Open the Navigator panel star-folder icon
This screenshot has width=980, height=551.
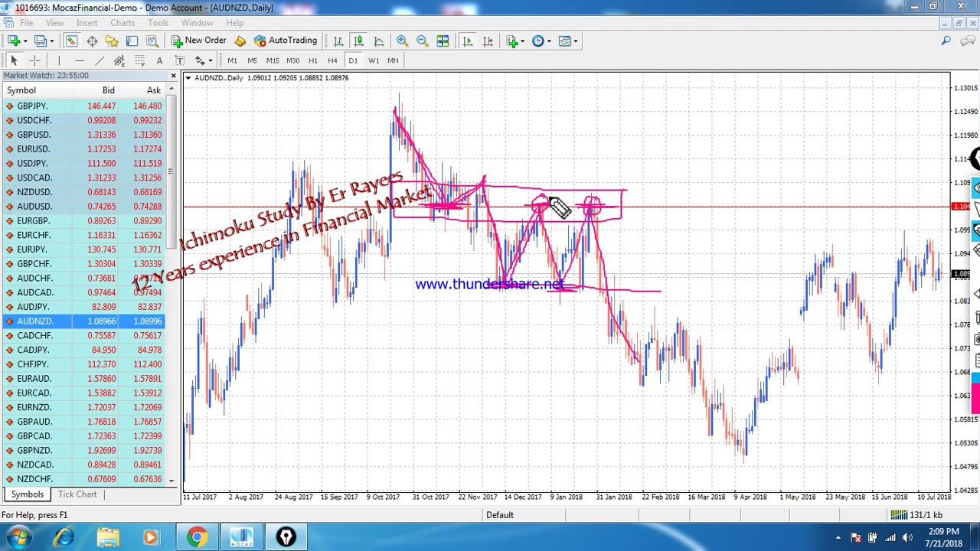click(x=112, y=41)
